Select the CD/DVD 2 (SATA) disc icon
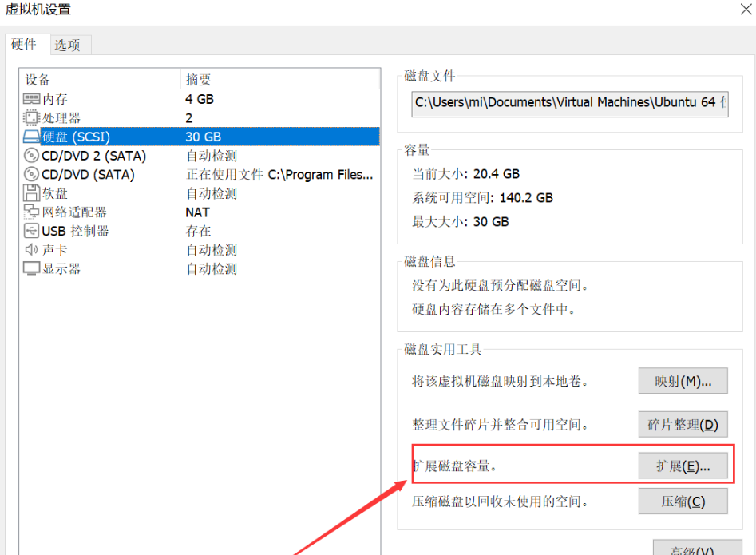The width and height of the screenshot is (756, 555). pyautogui.click(x=32, y=156)
